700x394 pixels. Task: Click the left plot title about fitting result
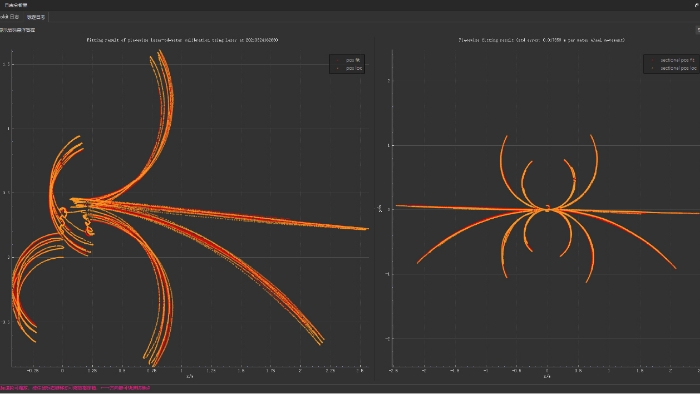tap(182, 40)
